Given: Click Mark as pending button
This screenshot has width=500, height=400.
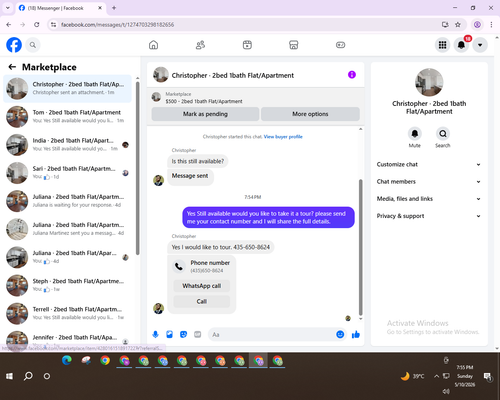Looking at the screenshot, I should tap(205, 114).
